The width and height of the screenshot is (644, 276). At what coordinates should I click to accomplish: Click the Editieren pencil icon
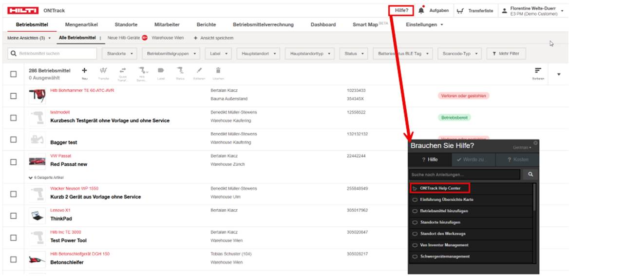199,71
